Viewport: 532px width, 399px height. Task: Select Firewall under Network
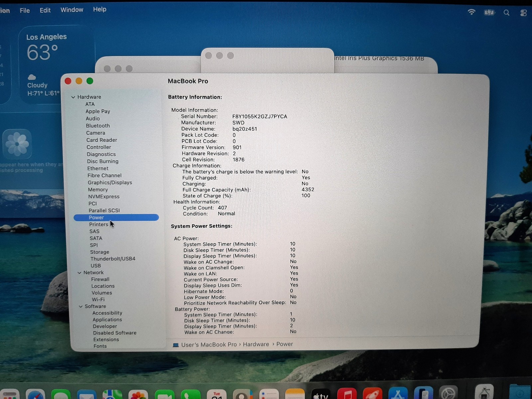click(x=100, y=279)
